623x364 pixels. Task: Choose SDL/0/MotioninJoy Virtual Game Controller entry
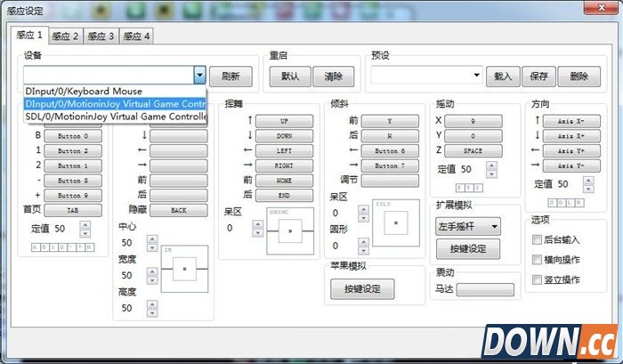115,117
